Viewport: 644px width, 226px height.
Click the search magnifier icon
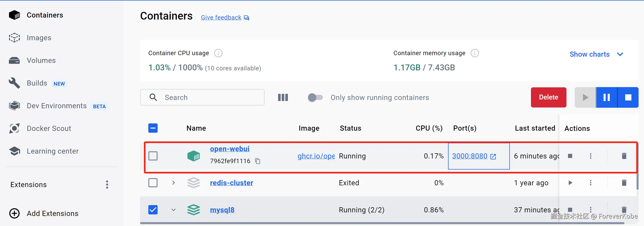pos(153,97)
